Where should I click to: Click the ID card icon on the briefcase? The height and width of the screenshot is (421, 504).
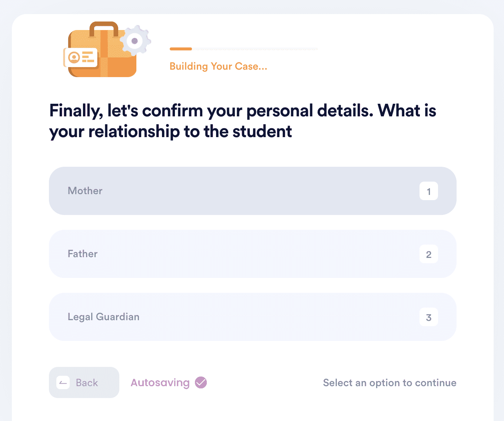(x=80, y=57)
